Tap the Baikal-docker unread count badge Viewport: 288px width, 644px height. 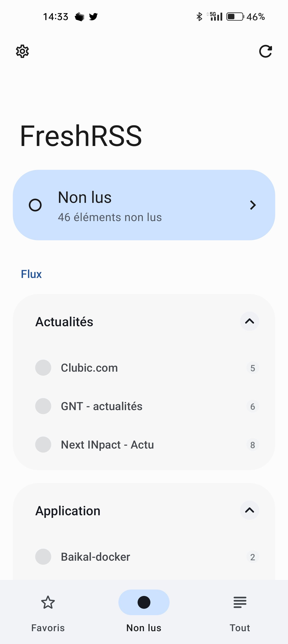tap(253, 557)
